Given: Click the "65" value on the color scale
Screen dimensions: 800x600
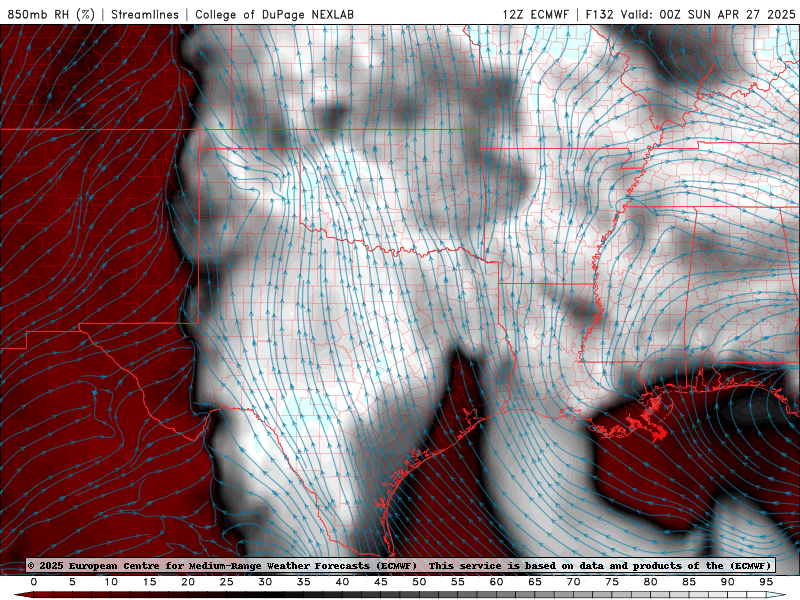Looking at the screenshot, I should pos(535,582).
